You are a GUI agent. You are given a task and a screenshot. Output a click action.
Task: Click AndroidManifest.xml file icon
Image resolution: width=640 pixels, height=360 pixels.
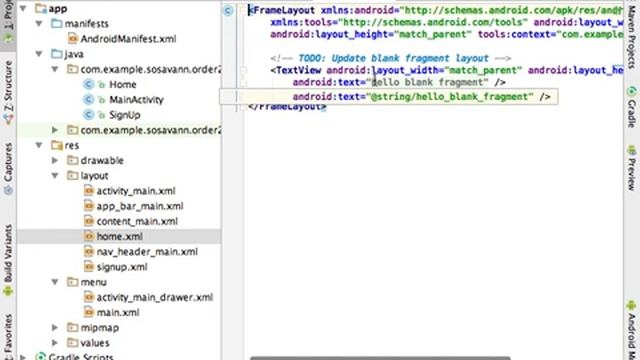pos(73,39)
